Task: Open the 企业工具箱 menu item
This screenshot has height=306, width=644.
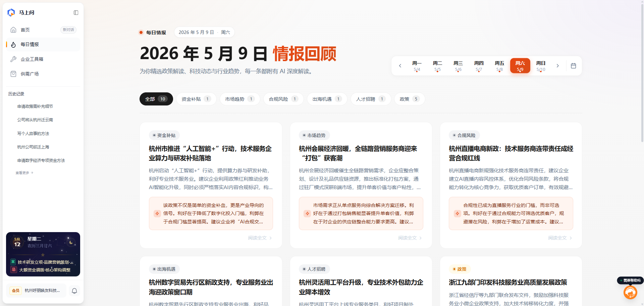Action: click(x=43, y=59)
